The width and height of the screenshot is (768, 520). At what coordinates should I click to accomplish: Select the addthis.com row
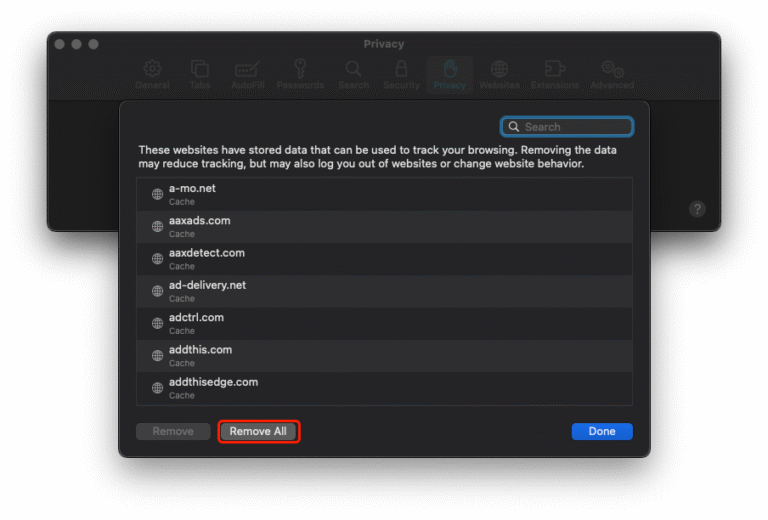(x=384, y=356)
